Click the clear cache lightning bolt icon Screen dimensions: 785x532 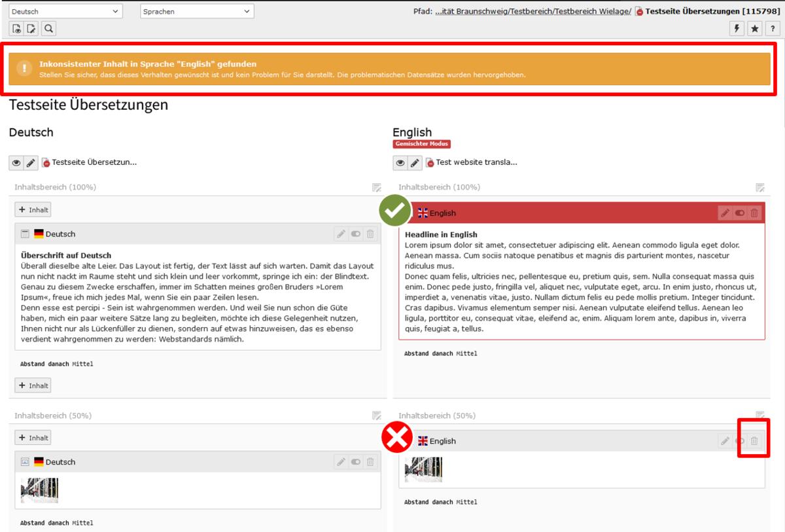coord(737,28)
